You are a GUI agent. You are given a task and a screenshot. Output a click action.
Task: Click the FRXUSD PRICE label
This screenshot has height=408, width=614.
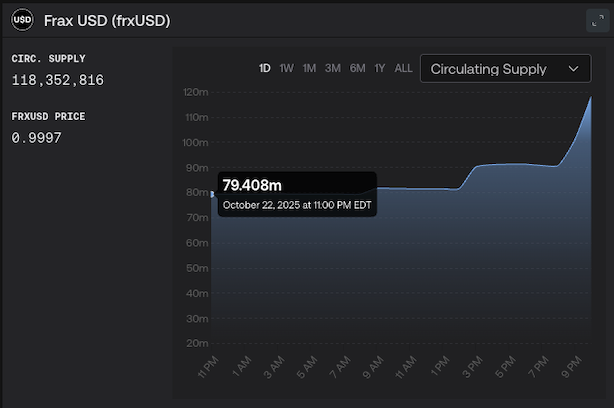click(x=48, y=117)
